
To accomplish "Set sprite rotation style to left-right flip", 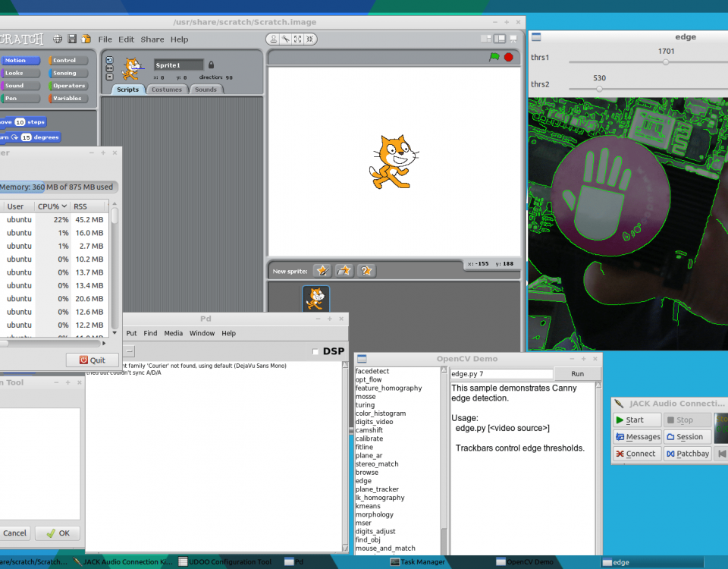I will tap(109, 68).
